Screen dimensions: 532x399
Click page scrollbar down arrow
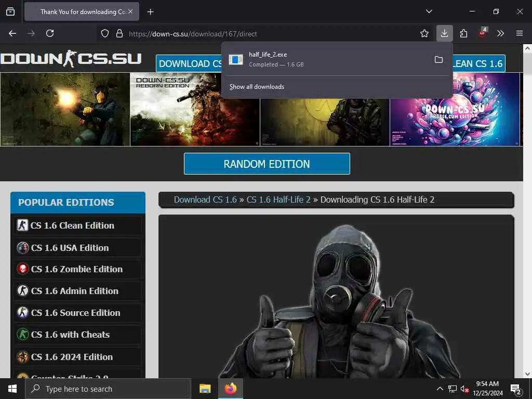(x=527, y=374)
